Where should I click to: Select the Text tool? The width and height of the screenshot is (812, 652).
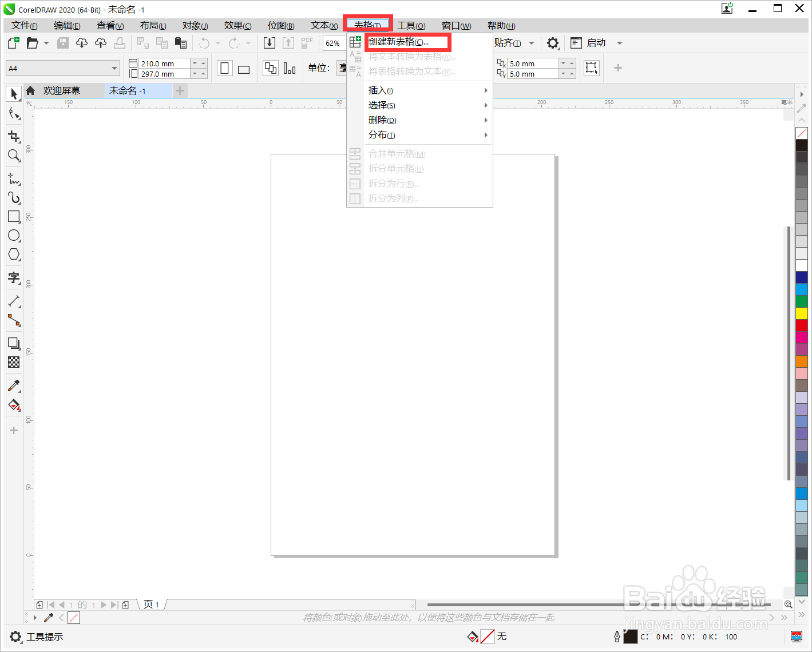(14, 278)
